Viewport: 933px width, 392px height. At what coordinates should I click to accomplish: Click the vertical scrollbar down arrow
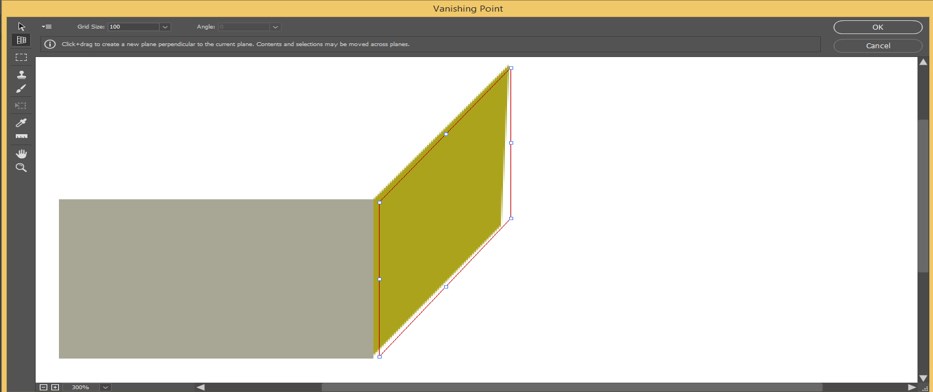[923, 378]
